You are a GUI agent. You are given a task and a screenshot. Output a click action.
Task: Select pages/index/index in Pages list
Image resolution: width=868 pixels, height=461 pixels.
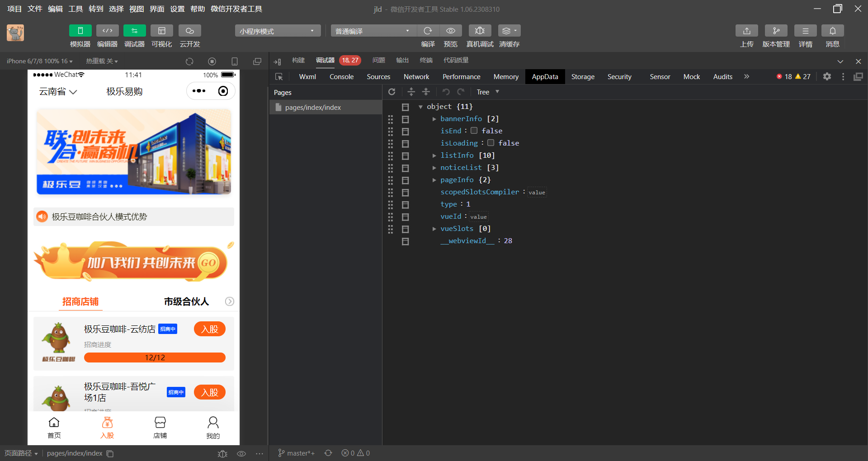[325, 107]
